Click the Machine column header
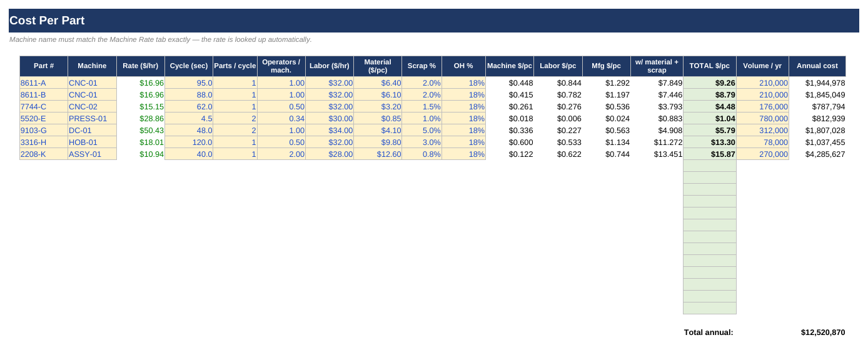868x345 pixels. click(x=92, y=66)
